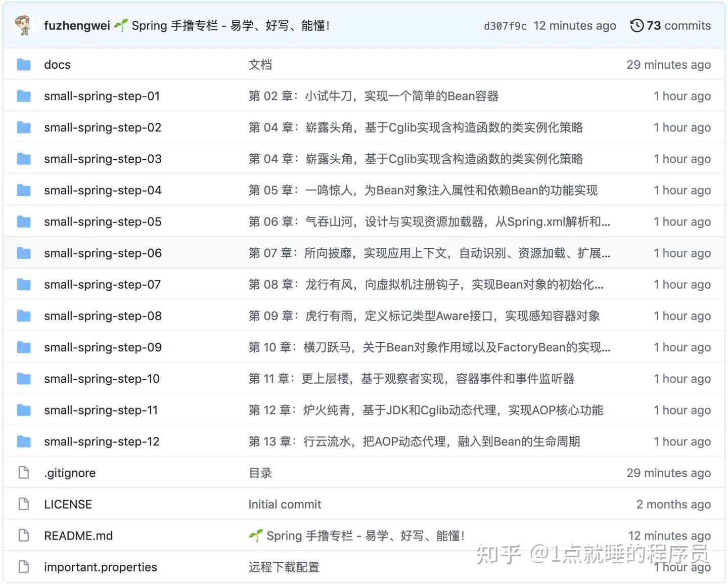Click the README.md file icon
The width and height of the screenshot is (728, 584).
(24, 535)
